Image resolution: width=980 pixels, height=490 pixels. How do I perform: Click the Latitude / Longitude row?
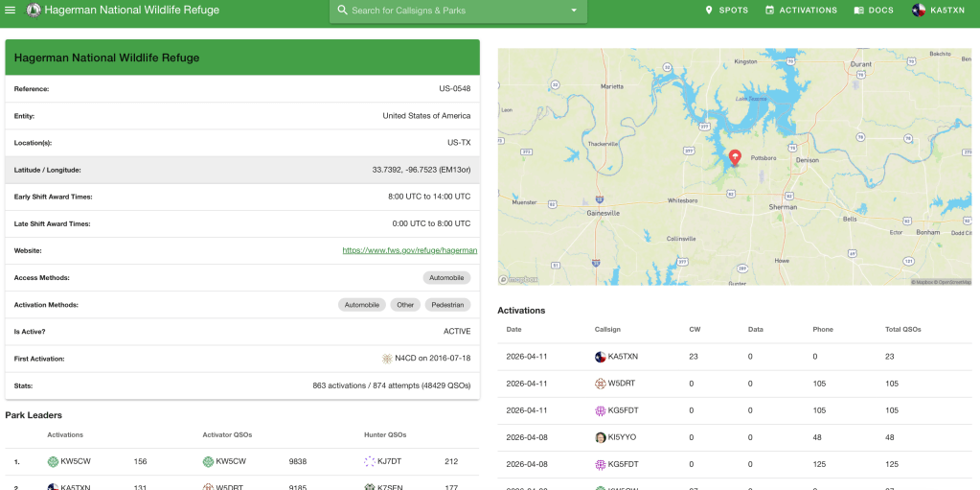pyautogui.click(x=242, y=170)
